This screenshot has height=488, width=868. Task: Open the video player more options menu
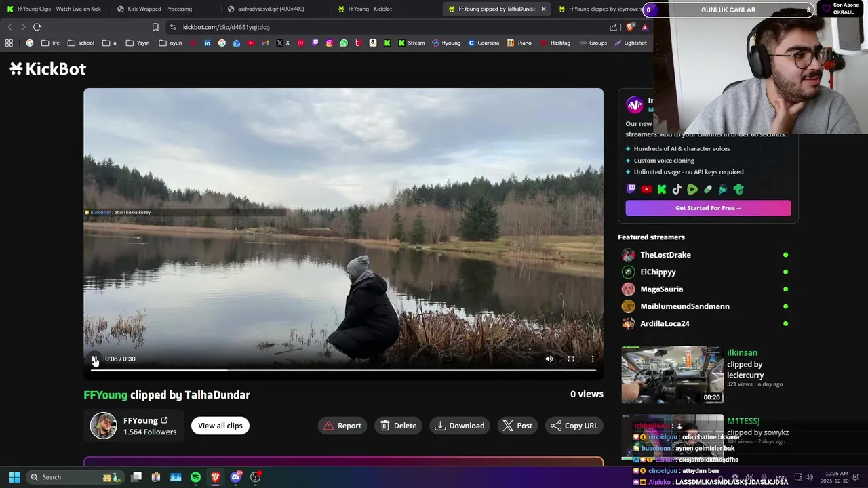tap(593, 359)
